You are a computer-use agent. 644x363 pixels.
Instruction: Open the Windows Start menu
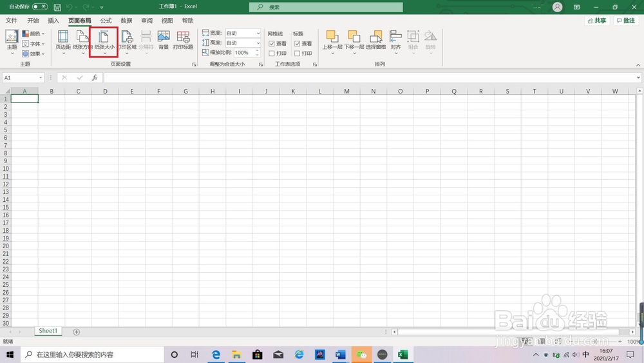[x=10, y=355]
